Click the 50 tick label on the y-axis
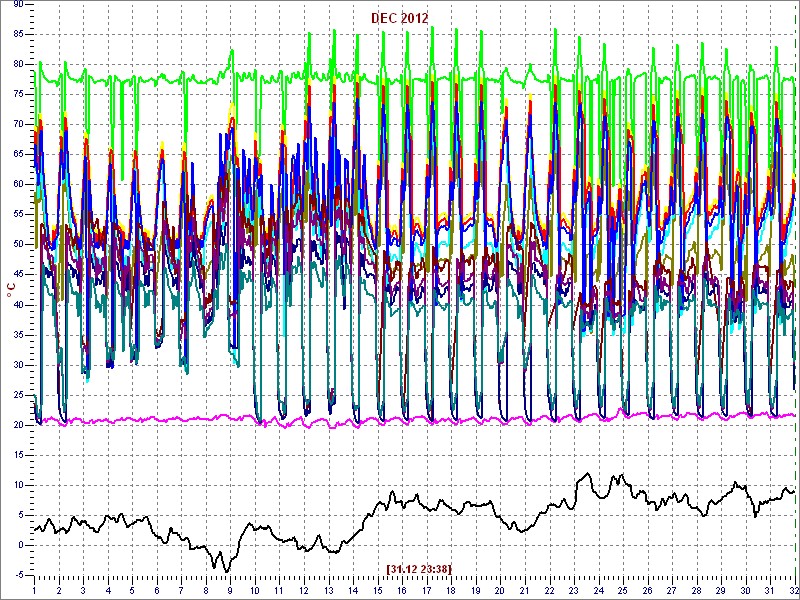 pos(18,244)
